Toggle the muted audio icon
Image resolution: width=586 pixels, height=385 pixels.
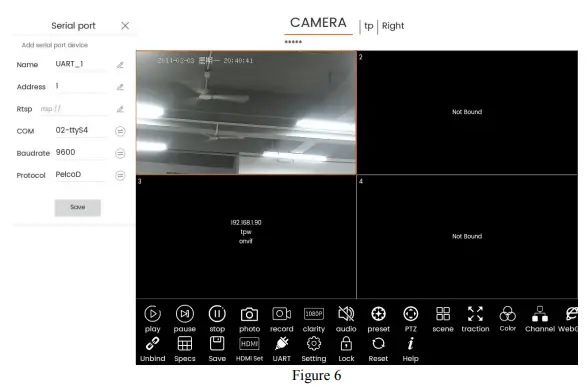[x=346, y=314]
